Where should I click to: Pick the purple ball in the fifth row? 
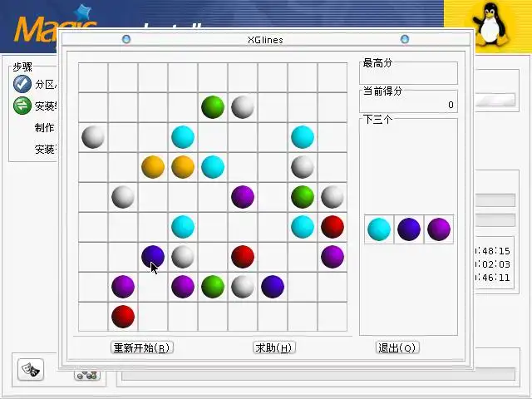(243, 197)
